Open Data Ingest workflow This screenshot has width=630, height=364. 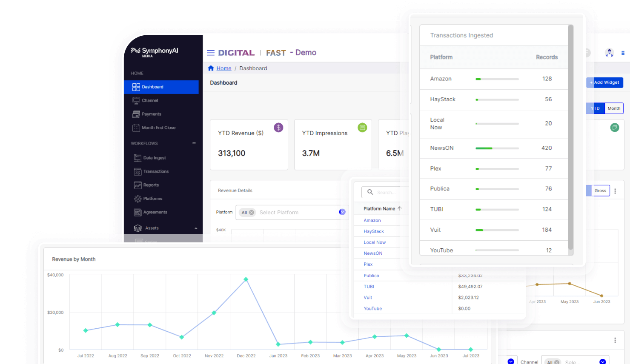155,158
